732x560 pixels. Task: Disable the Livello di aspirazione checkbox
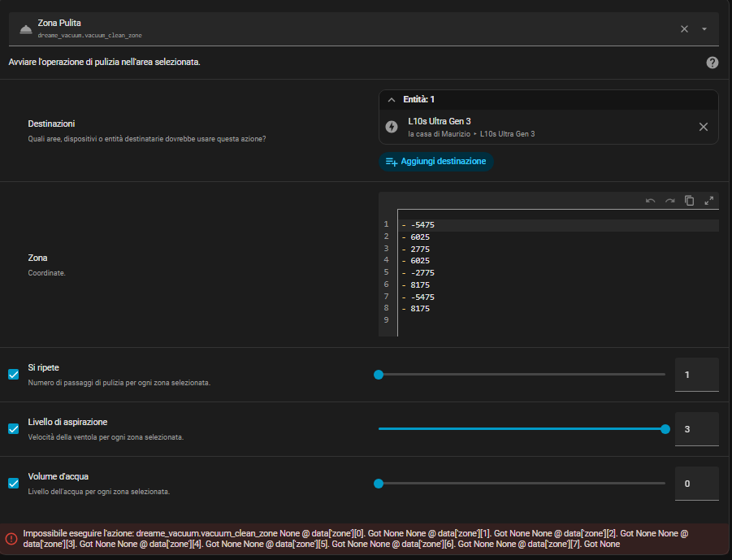click(x=14, y=429)
